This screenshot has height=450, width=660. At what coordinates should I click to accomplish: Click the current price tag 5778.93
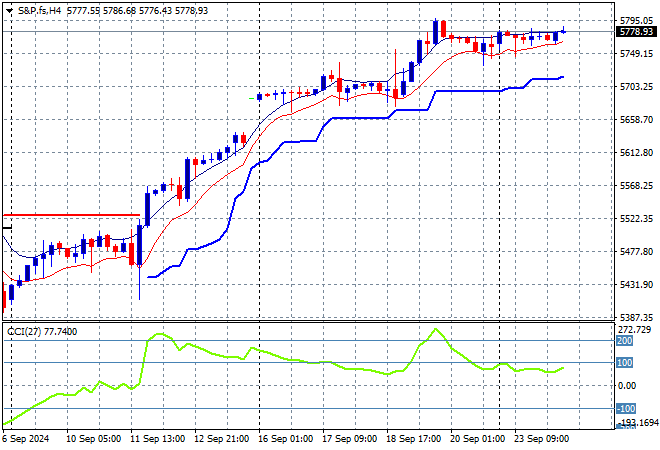coord(636,32)
